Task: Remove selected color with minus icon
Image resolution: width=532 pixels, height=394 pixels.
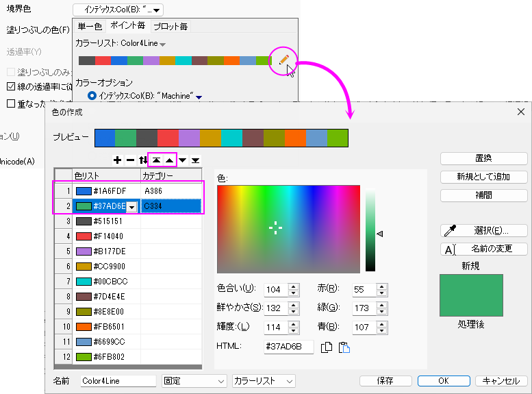Action: click(130, 160)
